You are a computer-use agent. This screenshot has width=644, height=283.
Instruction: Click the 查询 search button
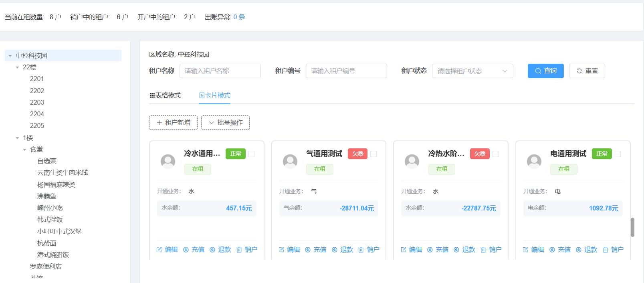(x=546, y=71)
